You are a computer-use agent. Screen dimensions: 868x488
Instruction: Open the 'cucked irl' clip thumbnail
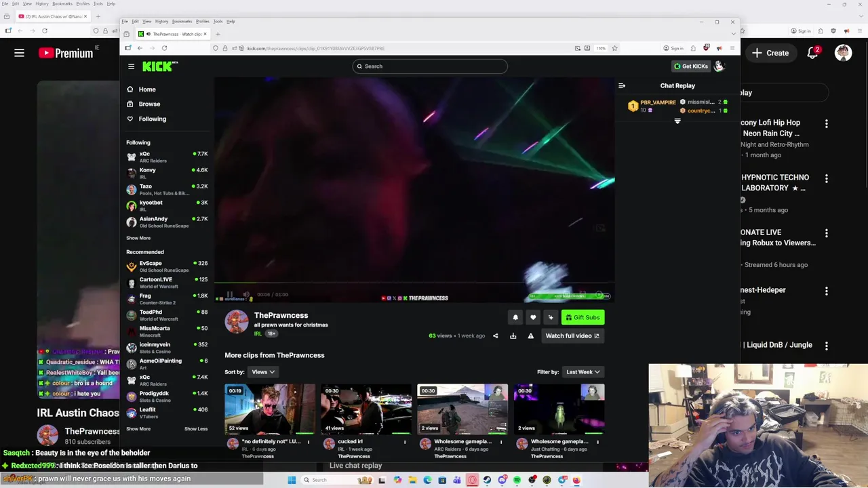click(366, 409)
